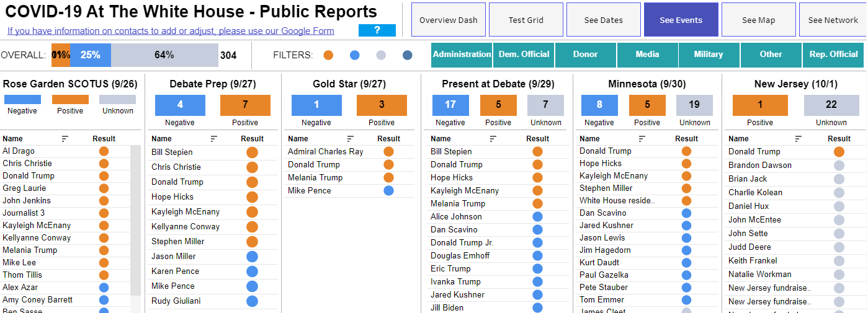Screen dimensions: 868x313
Task: Filter by Administration category
Action: coord(462,55)
